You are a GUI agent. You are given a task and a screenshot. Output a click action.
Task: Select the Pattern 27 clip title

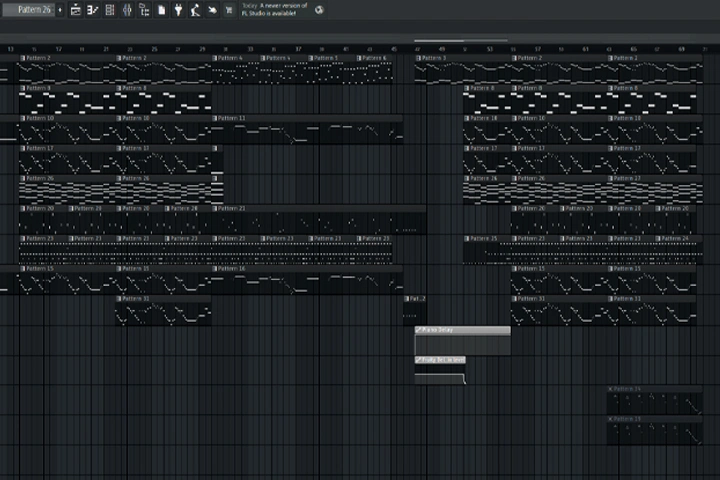[627, 178]
